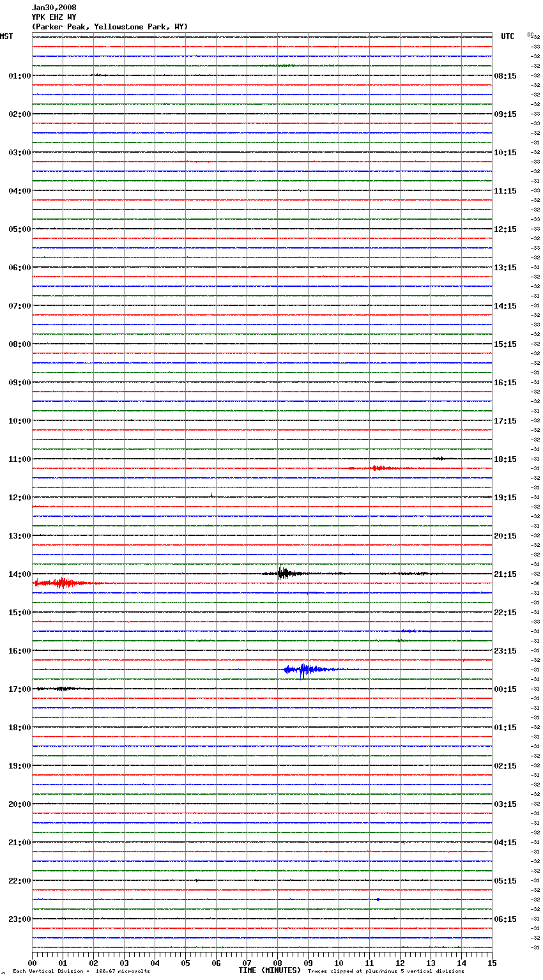
Task: Click the MST time label '04:00'
Action: pos(19,191)
